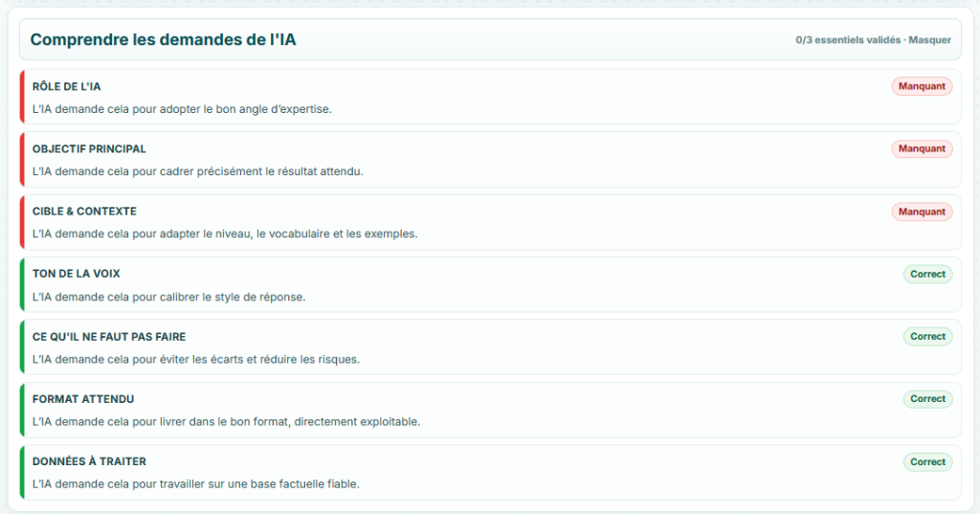Click the Correct badge on FORMAT ATTENDU
The width and height of the screenshot is (980, 514).
pos(927,399)
